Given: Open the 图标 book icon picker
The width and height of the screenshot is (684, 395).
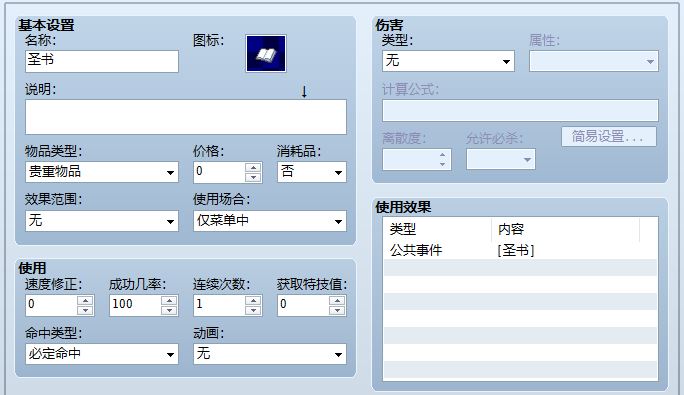Looking at the screenshot, I should (x=266, y=53).
